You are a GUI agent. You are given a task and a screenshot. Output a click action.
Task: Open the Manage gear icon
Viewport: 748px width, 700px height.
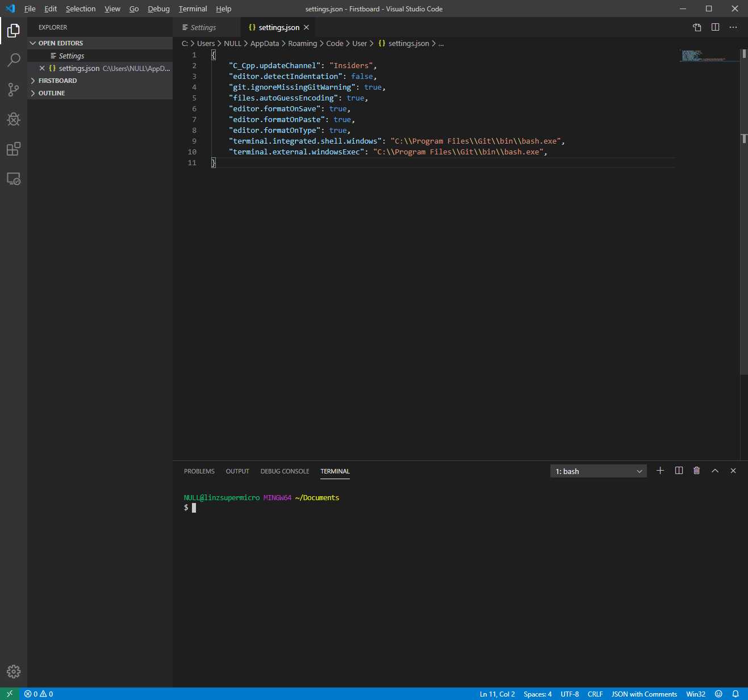point(14,672)
